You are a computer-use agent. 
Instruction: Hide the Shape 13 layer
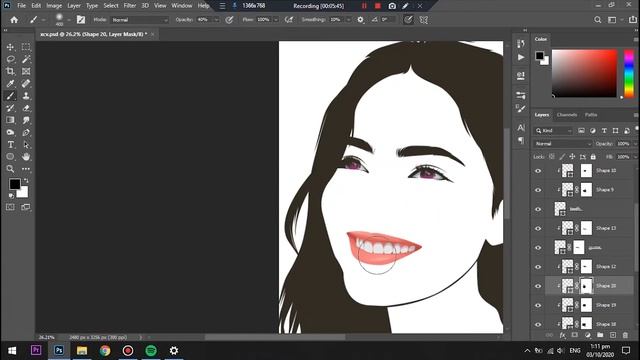click(538, 229)
